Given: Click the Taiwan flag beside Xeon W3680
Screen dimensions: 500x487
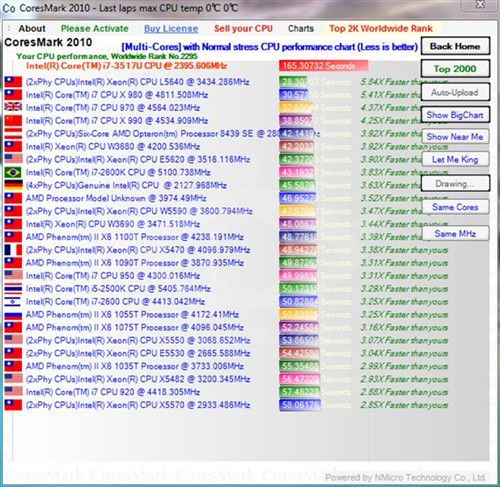Looking at the screenshot, I should point(13,146).
